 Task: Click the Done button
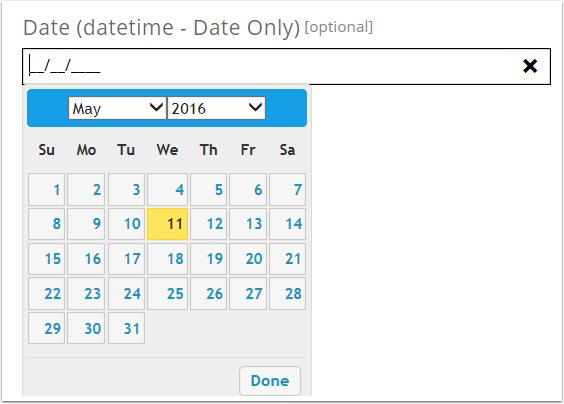coord(270,381)
